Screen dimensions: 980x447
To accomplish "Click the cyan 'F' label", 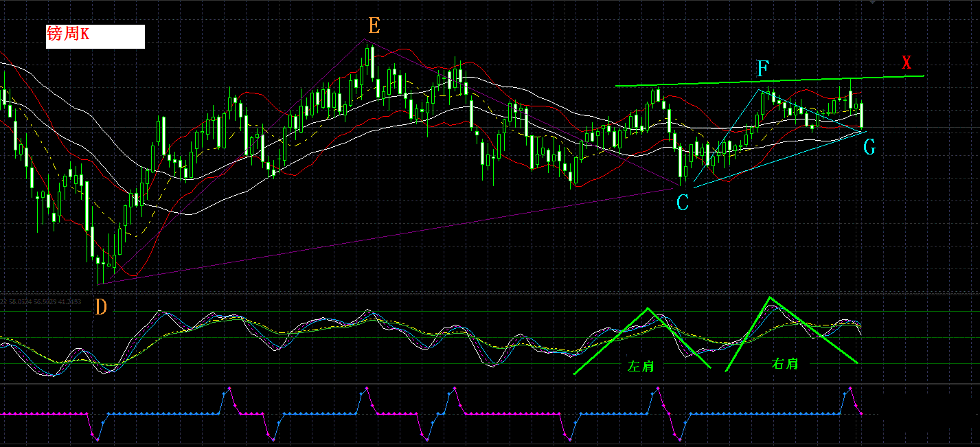I will [x=763, y=68].
